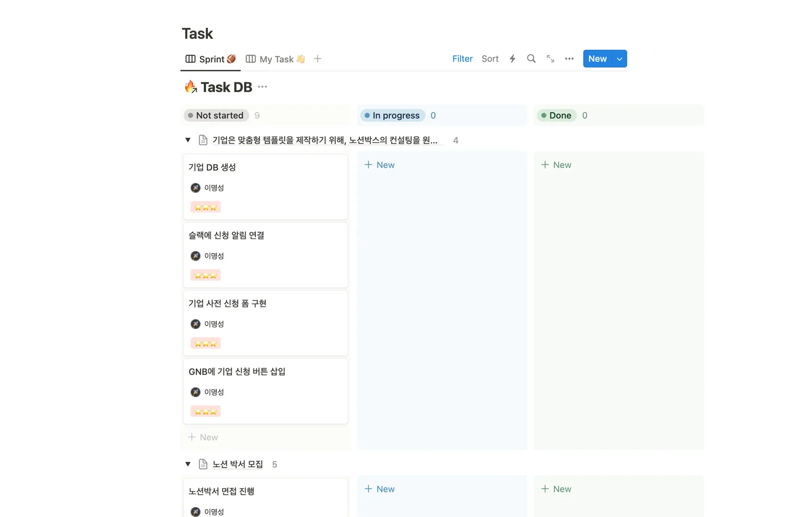
Task: Click page icon beside 기업은 맞춤형 템플릿을
Action: (203, 140)
